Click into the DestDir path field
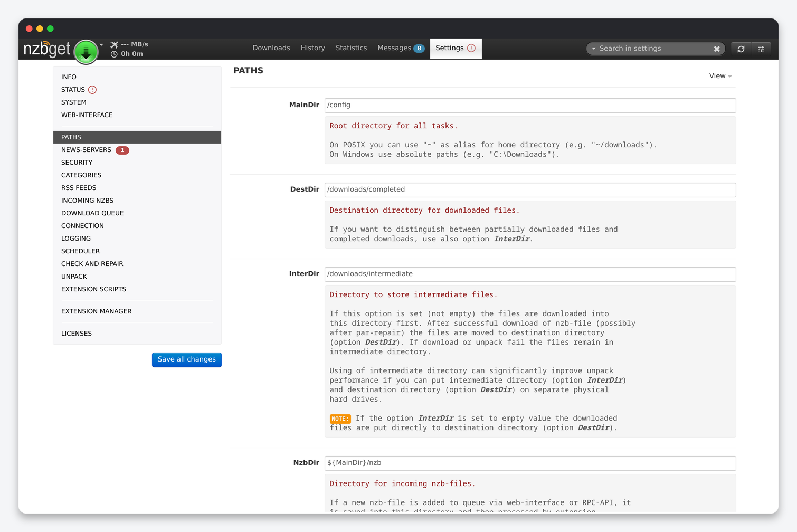Viewport: 797px width, 532px height. (x=530, y=189)
